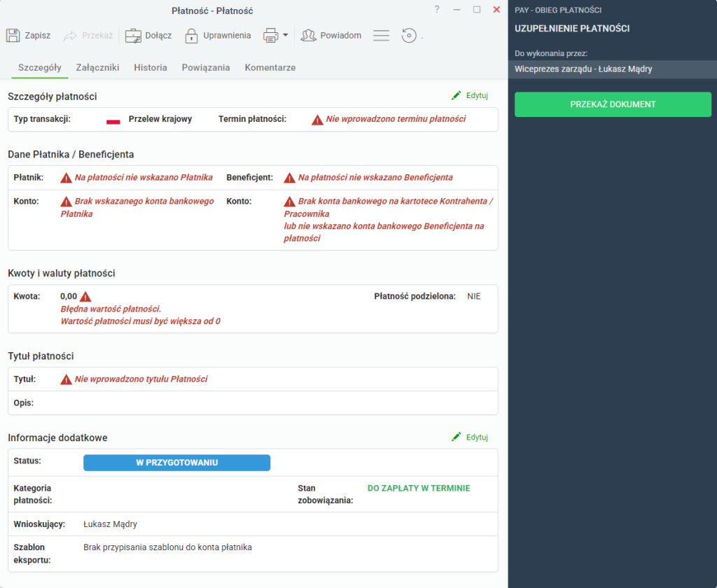Viewport: 717px width, 588px height.
Task: Click 'Błędna wartość płatności.' message
Action: [x=111, y=309]
